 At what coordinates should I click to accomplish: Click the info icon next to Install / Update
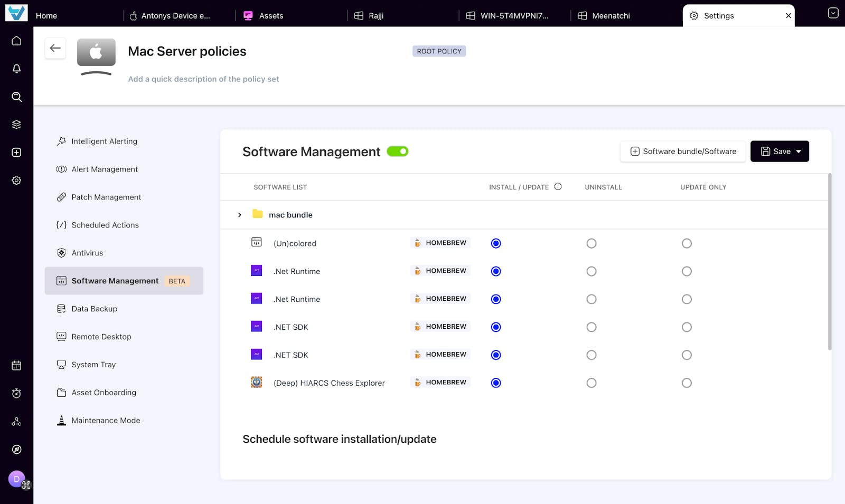tap(558, 187)
